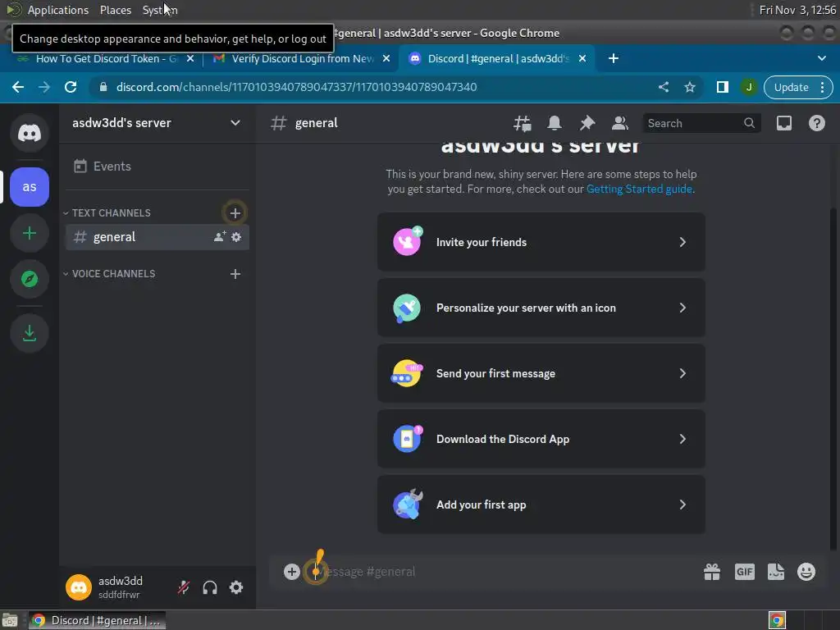Image resolution: width=840 pixels, height=630 pixels.
Task: Open Discord Direct Messages home icon
Action: click(30, 133)
